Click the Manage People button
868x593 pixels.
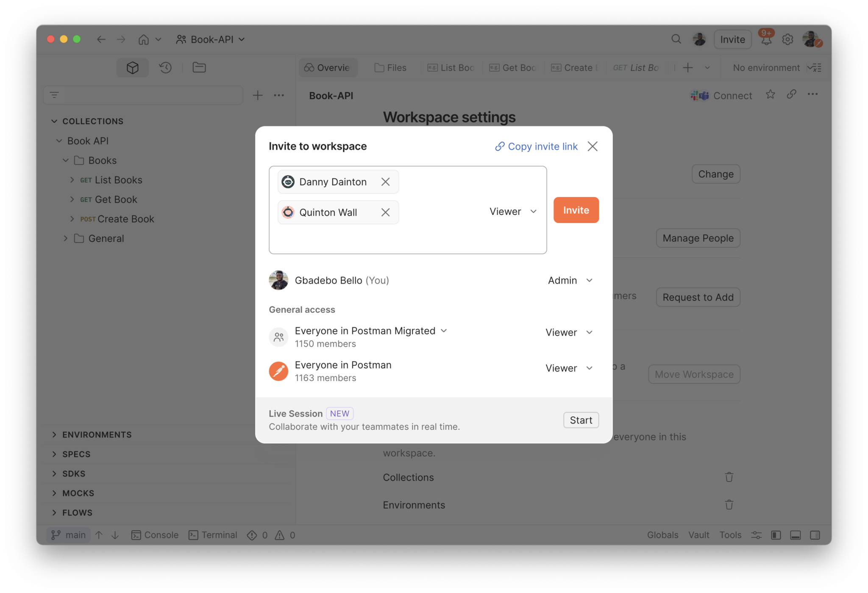(x=698, y=238)
